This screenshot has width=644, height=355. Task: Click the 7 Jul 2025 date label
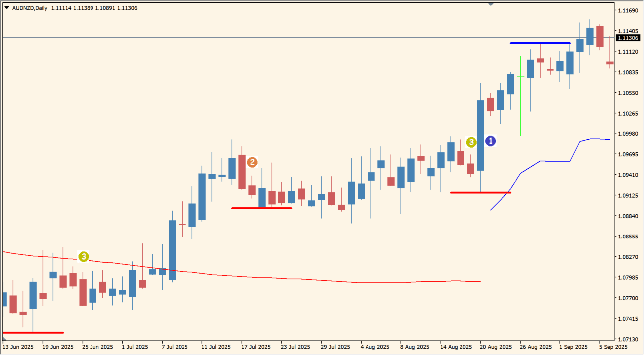click(x=174, y=347)
